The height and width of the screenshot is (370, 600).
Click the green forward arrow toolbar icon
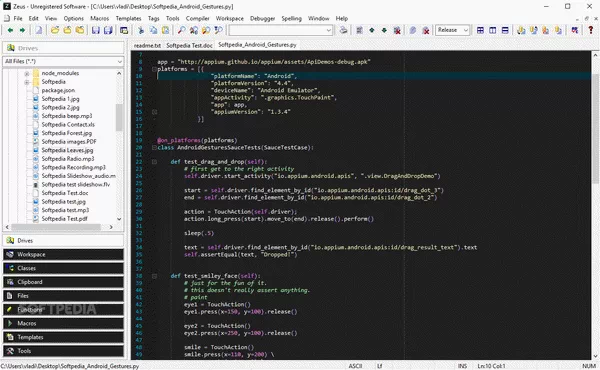point(23,30)
